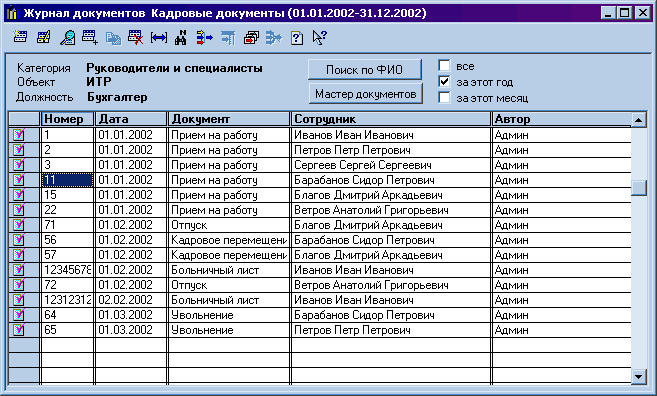657x396 pixels.
Task: Click the window title bar app icon
Action: coord(13,13)
